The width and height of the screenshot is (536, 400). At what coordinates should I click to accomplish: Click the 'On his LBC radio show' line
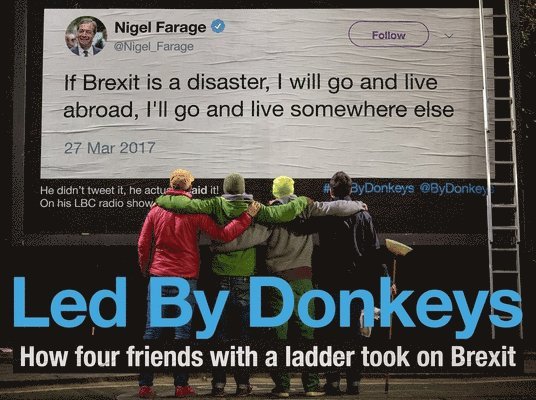(x=96, y=203)
